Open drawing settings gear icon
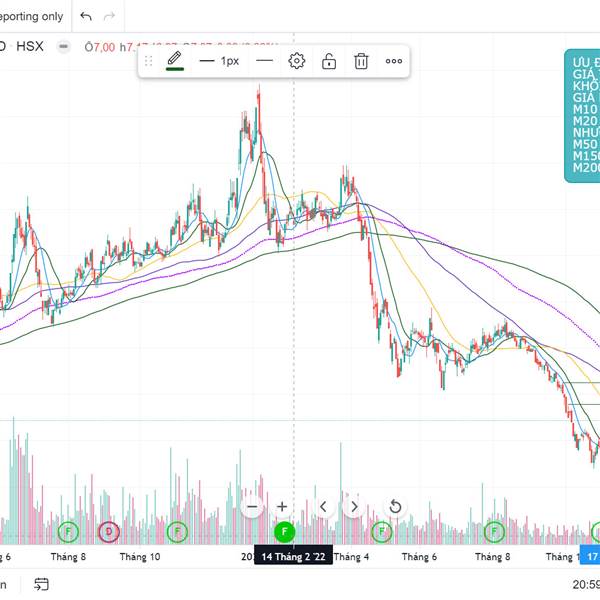Screen dimensions: 600x600 tap(297, 61)
